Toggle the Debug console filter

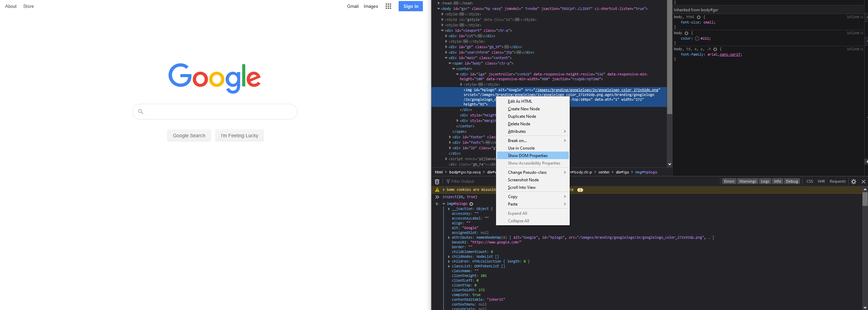point(792,181)
